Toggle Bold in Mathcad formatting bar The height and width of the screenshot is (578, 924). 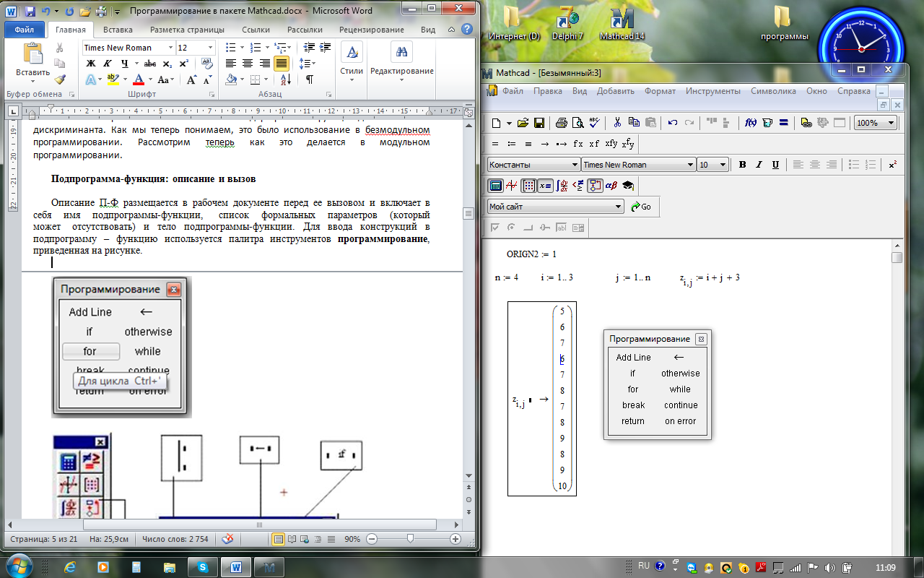[x=742, y=165]
